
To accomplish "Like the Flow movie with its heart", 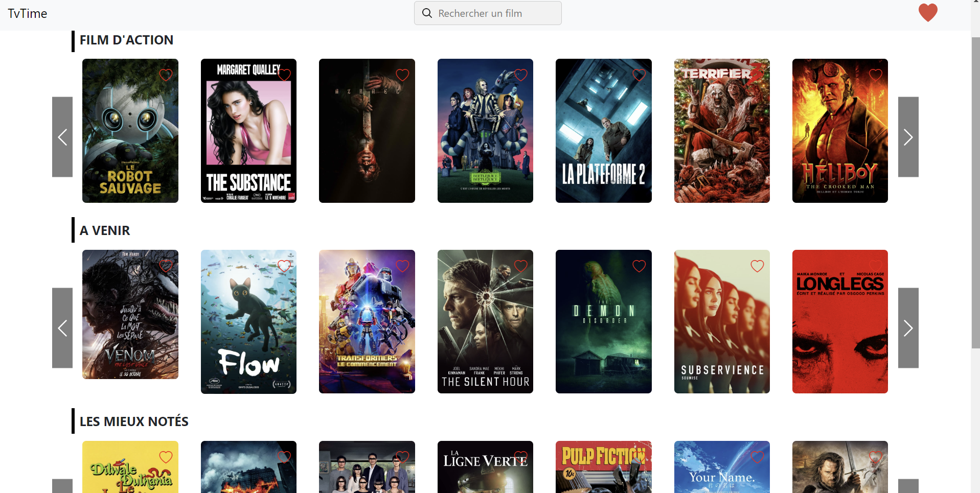I will [x=284, y=266].
